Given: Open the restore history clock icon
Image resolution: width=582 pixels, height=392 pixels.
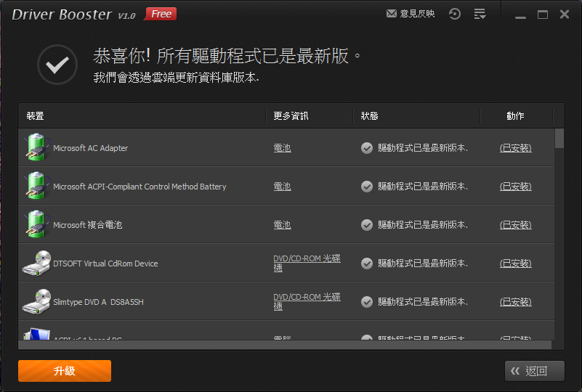Looking at the screenshot, I should point(454,14).
